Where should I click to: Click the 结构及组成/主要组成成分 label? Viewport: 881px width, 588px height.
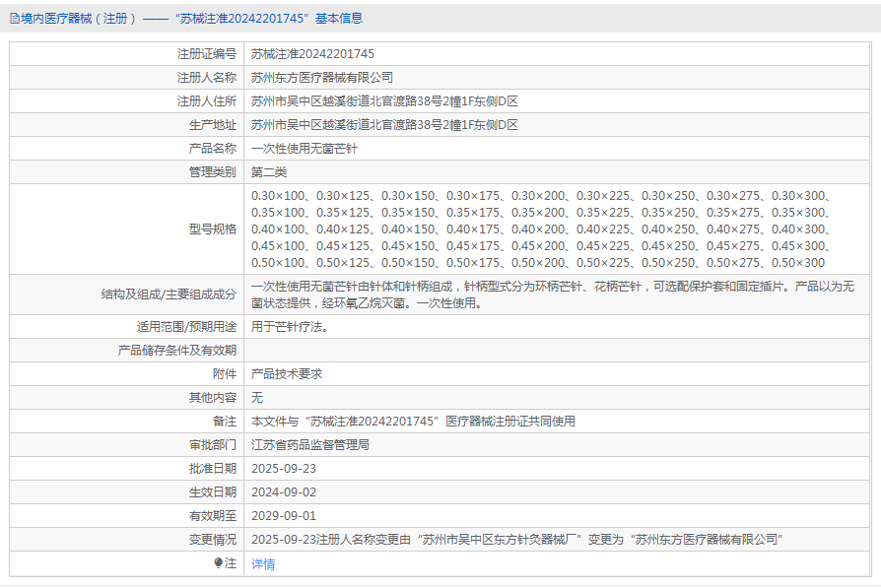coord(169,294)
